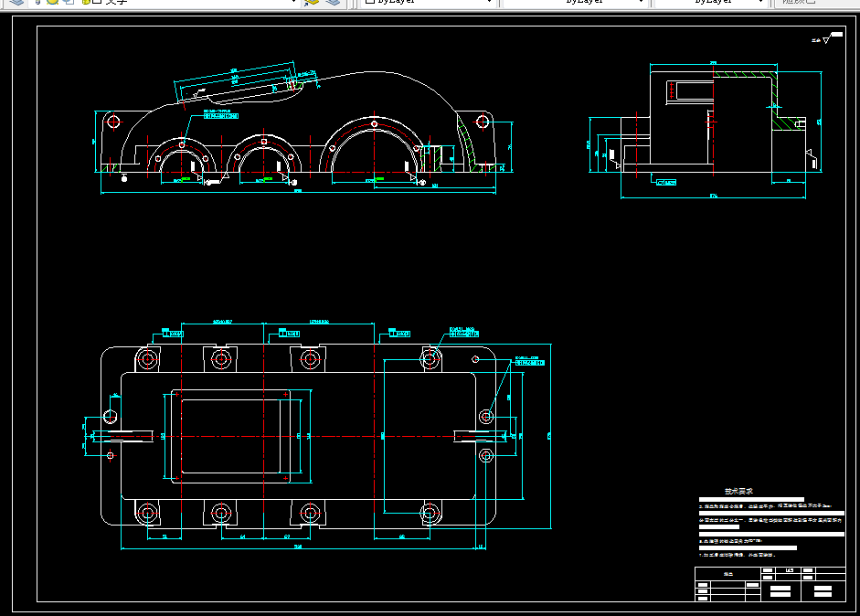Select the bottom-right bolt hole in plan view
The width and height of the screenshot is (860, 616).
pyautogui.click(x=430, y=514)
